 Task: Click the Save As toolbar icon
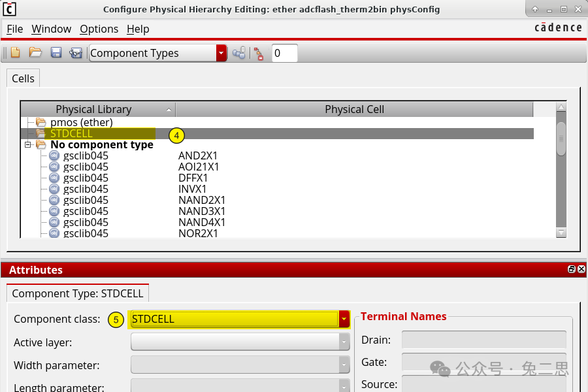76,53
